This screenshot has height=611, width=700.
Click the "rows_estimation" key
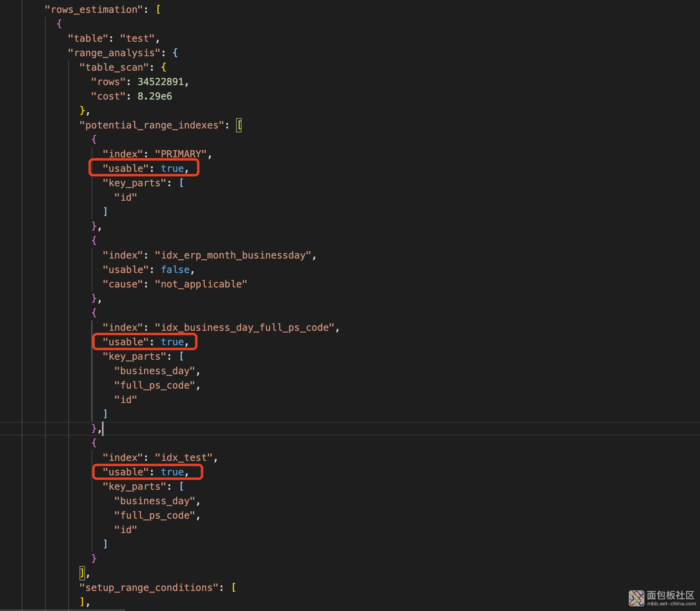pyautogui.click(x=94, y=10)
